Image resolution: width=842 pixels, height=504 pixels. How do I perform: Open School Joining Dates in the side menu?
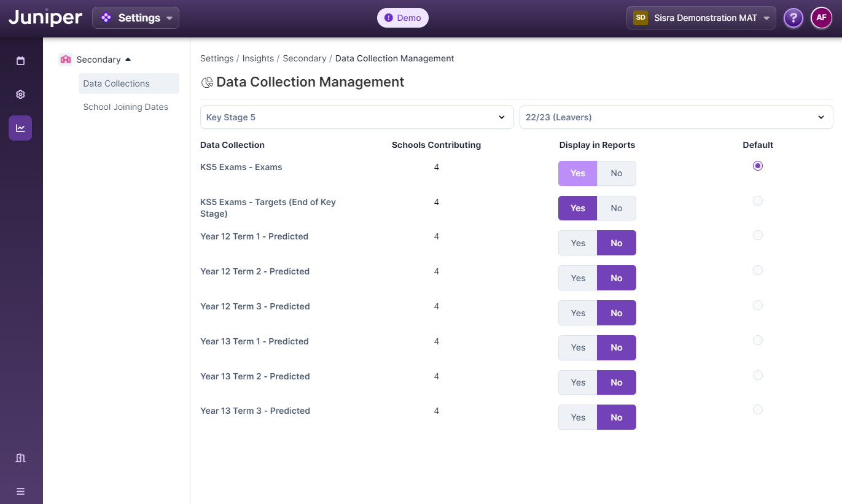125,107
